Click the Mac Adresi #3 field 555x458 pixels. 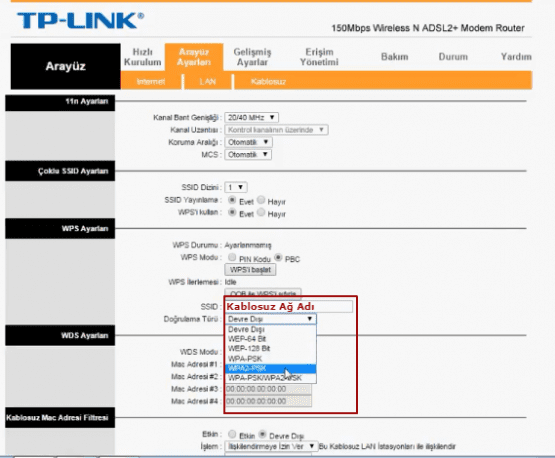[x=268, y=389]
